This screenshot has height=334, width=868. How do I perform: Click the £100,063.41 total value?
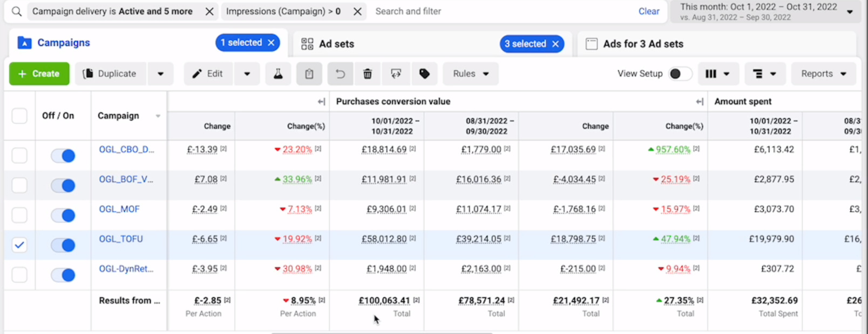pyautogui.click(x=385, y=300)
